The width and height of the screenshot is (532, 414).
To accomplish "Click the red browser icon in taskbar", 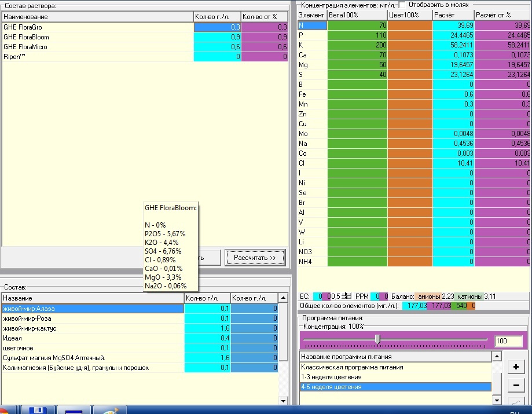I will coord(5,411).
